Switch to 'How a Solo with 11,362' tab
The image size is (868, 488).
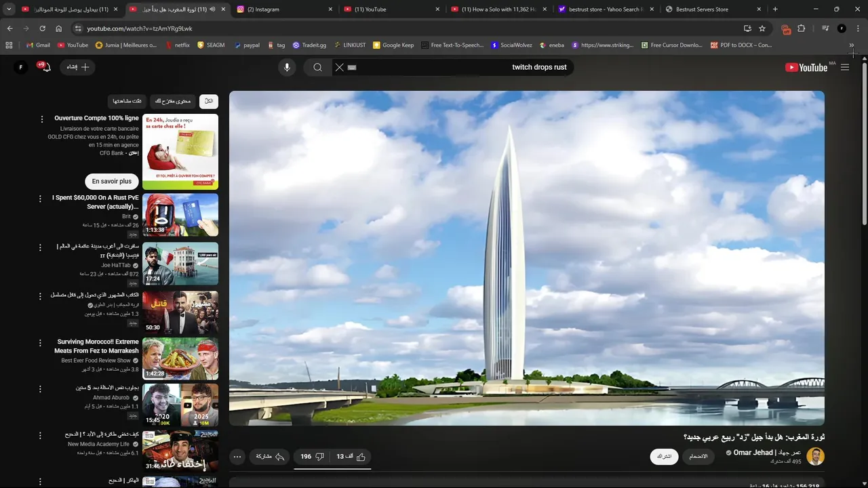(498, 9)
